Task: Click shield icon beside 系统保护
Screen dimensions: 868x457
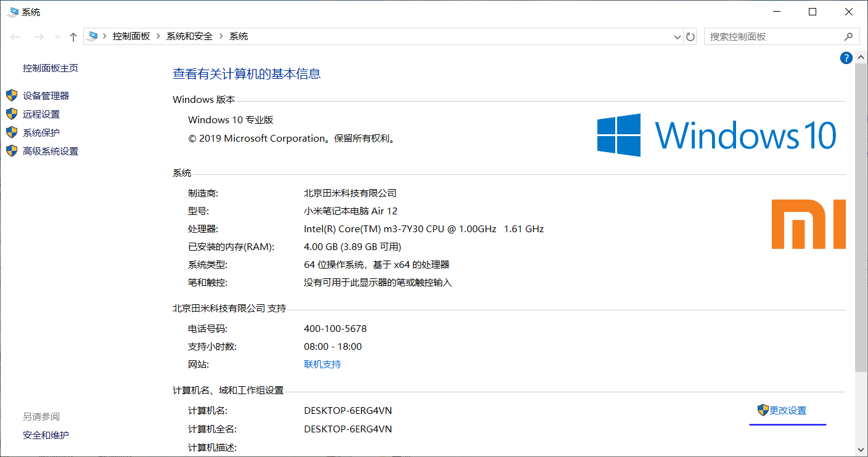Action: click(12, 132)
